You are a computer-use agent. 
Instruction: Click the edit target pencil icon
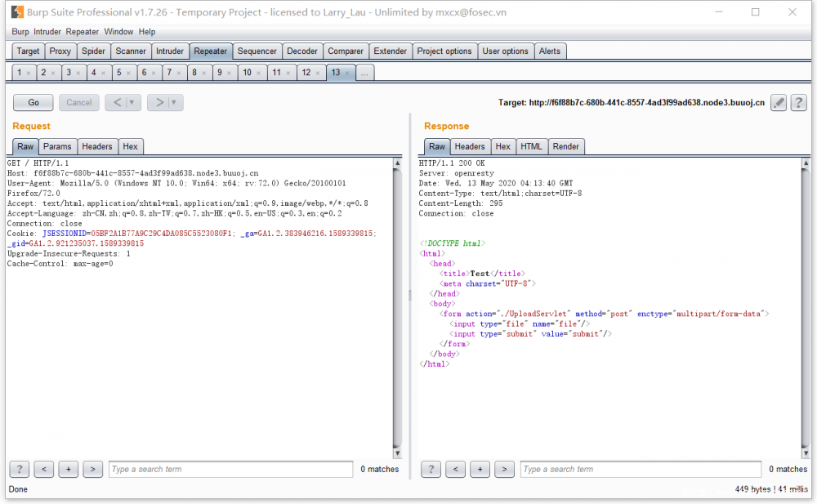(x=779, y=103)
